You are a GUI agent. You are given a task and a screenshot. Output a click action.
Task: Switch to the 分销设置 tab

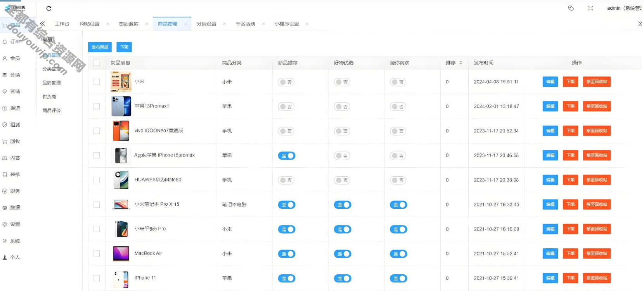tap(206, 24)
